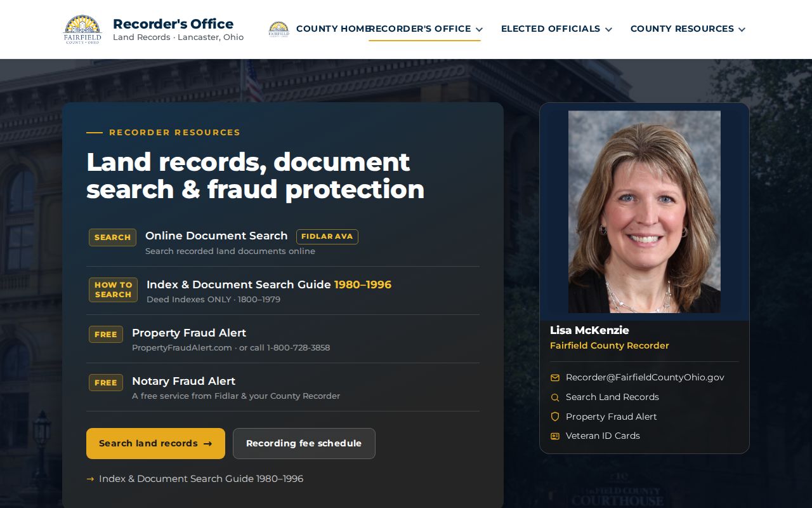Click the Search land records button
The image size is (812, 508).
click(155, 443)
